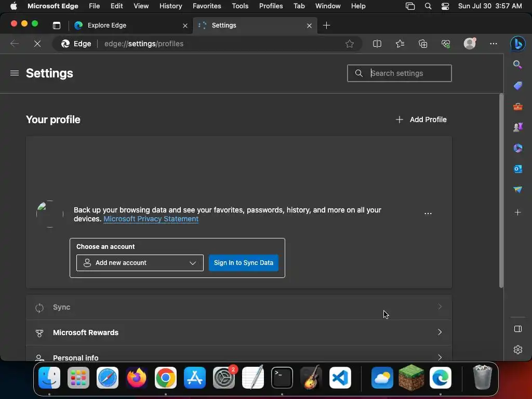The image size is (532, 399).
Task: Open Collections toolbar icon
Action: pos(423,44)
